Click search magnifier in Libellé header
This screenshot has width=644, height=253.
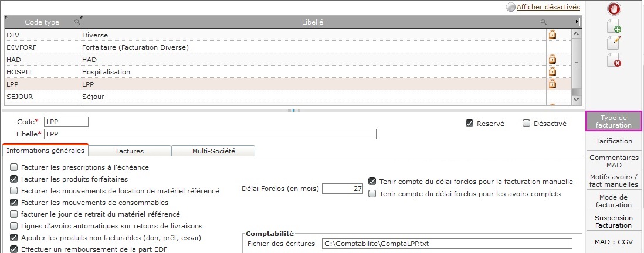tap(543, 22)
